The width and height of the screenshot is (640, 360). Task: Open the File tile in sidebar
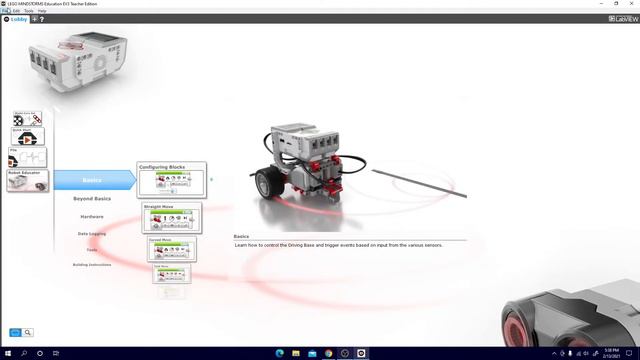point(27,158)
